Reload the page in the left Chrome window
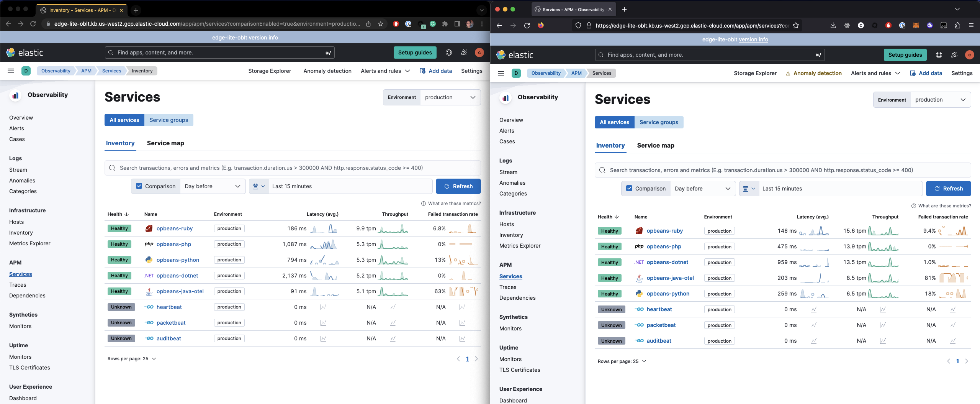 coord(33,24)
